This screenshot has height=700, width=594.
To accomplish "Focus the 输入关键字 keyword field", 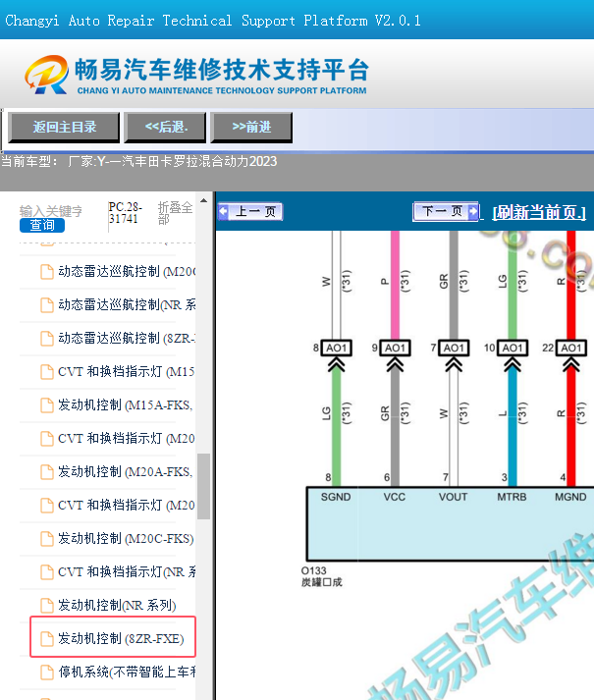I will (x=50, y=211).
